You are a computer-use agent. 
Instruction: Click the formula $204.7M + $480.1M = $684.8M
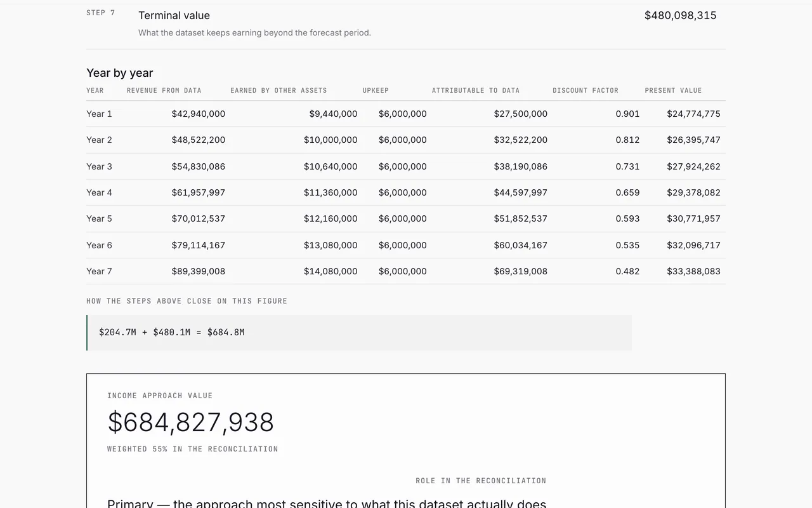tap(172, 332)
